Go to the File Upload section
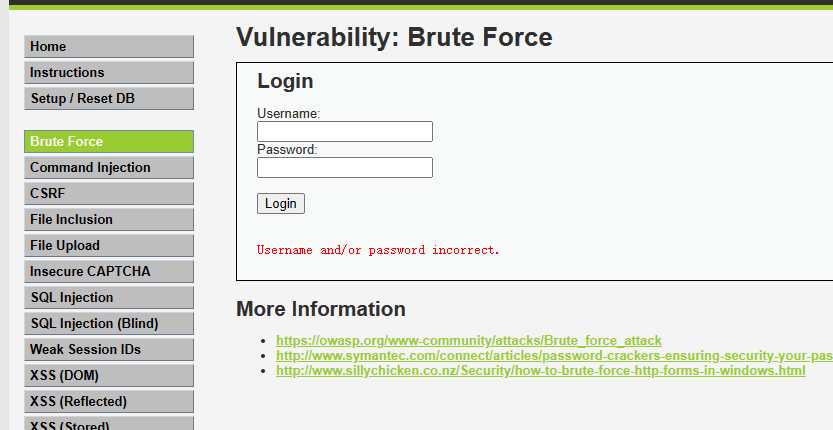 coord(108,246)
